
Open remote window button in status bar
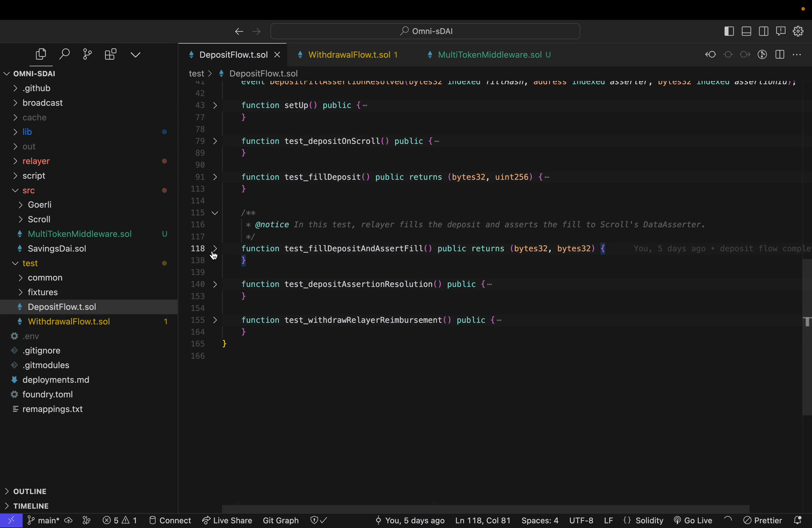pyautogui.click(x=11, y=520)
